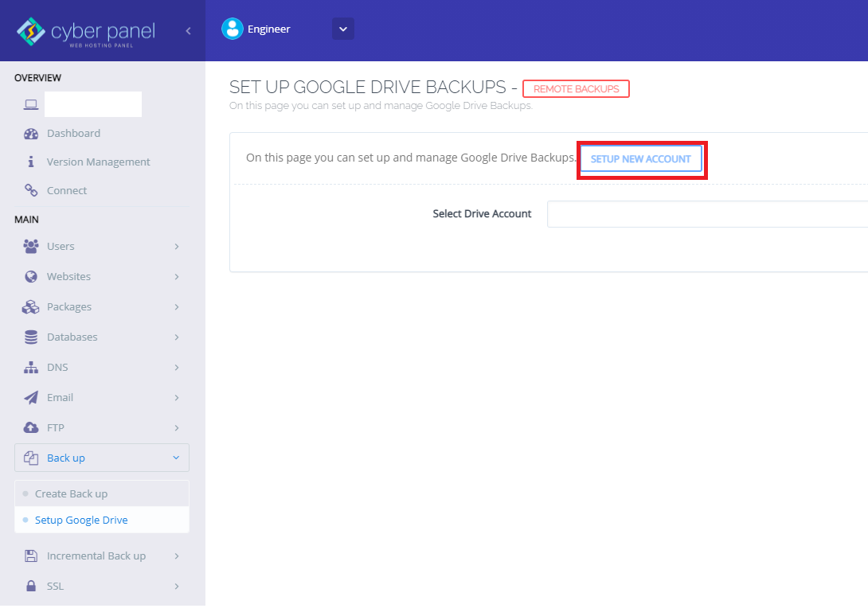Click the Websites label

point(68,276)
